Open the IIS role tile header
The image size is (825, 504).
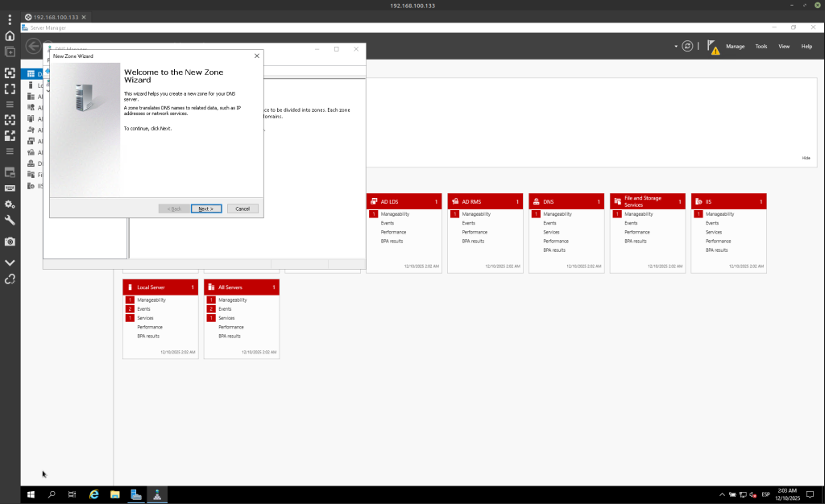[728, 201]
